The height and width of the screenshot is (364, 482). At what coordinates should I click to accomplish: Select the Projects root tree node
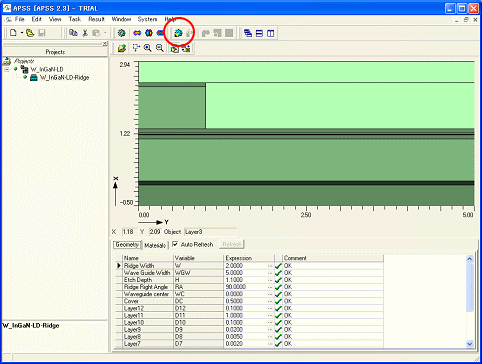click(x=24, y=61)
